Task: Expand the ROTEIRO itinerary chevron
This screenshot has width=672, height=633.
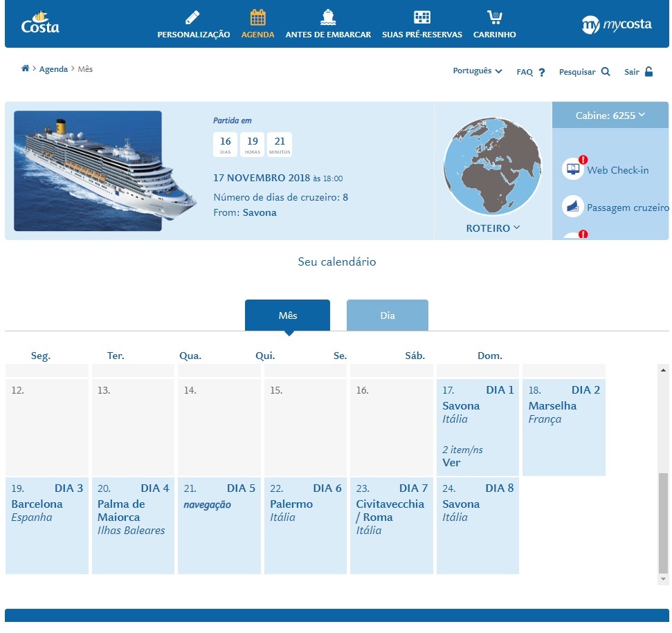Action: point(516,228)
